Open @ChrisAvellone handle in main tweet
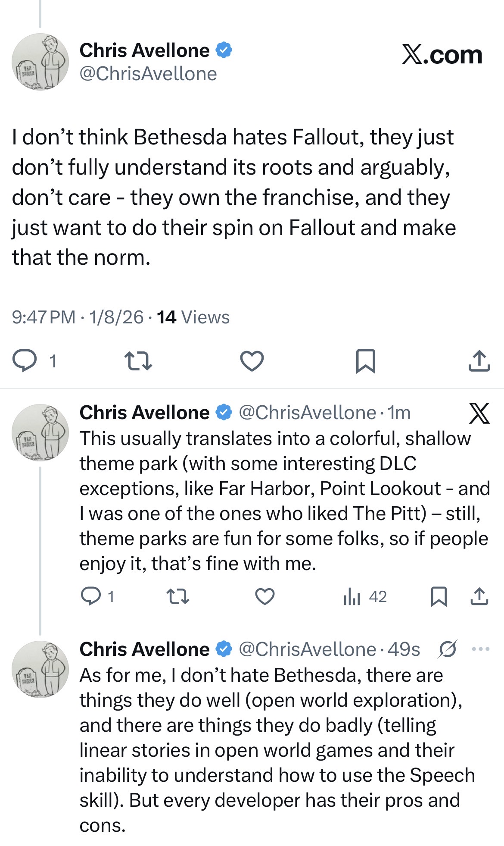 (148, 74)
